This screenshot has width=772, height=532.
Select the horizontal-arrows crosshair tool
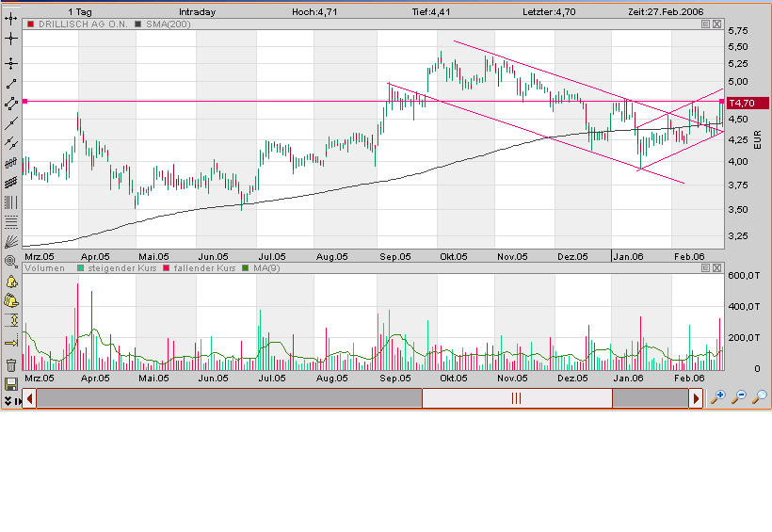pyautogui.click(x=11, y=19)
